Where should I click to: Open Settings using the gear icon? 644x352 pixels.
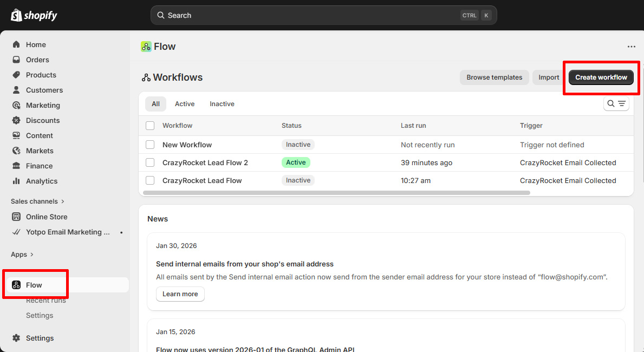[16, 338]
